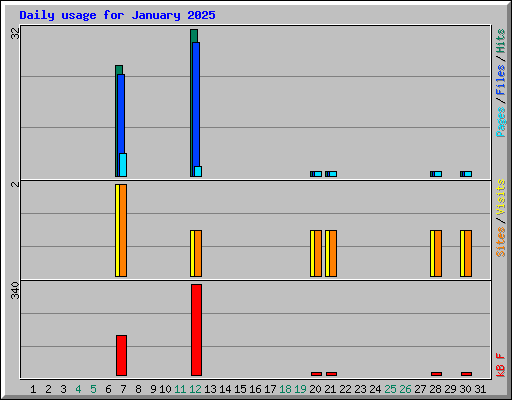The height and width of the screenshot is (400, 512).
Task: Click the orange Sites bar for day 28
Action: 438,253
